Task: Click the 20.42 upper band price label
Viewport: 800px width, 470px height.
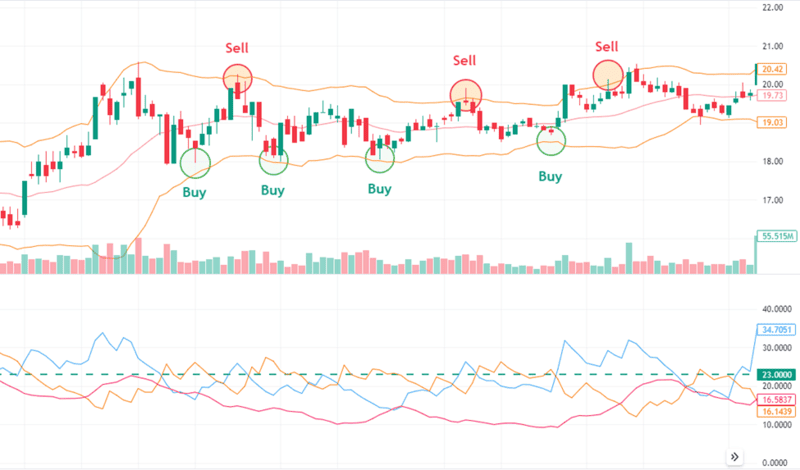Action: click(772, 69)
